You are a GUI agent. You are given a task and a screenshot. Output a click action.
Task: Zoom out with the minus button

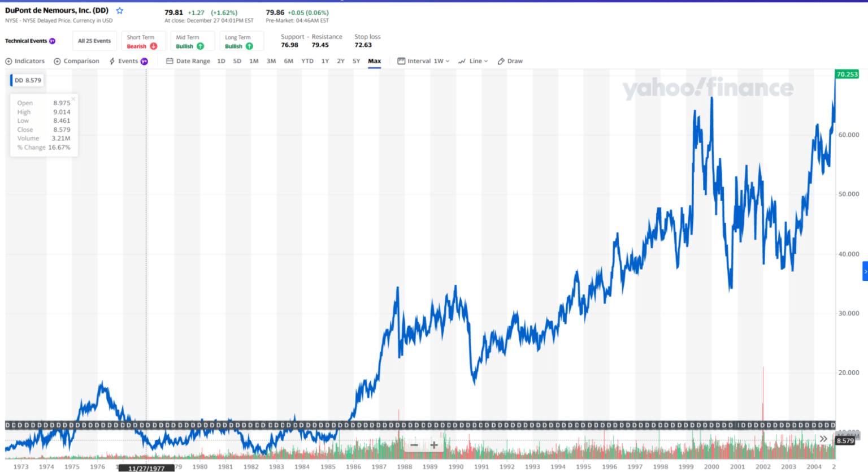tap(414, 445)
